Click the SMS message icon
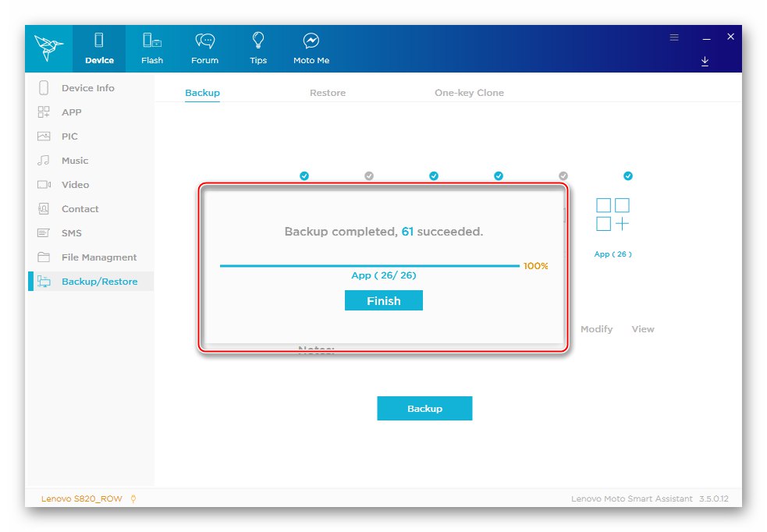This screenshot has height=532, width=767. coord(44,232)
